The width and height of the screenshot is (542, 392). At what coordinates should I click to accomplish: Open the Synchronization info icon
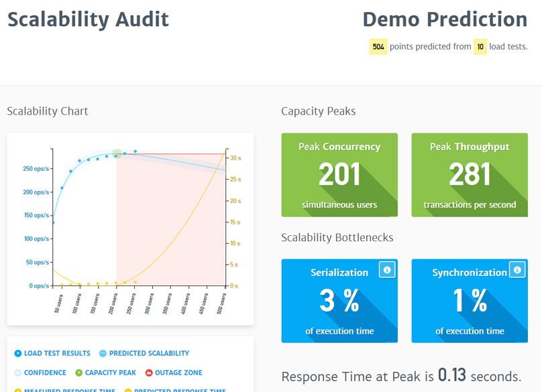517,270
